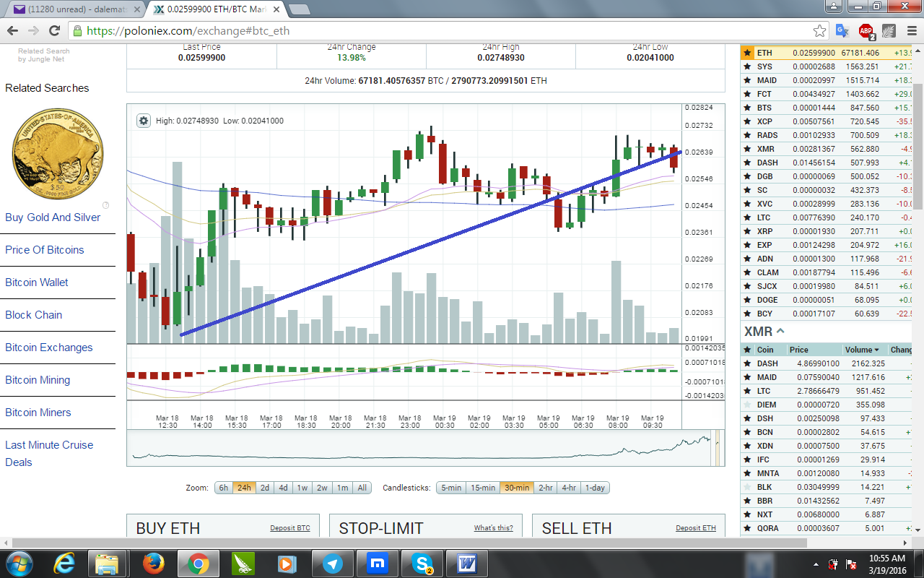Click the chart range selector handle
This screenshot has height=578, width=924.
(718, 449)
